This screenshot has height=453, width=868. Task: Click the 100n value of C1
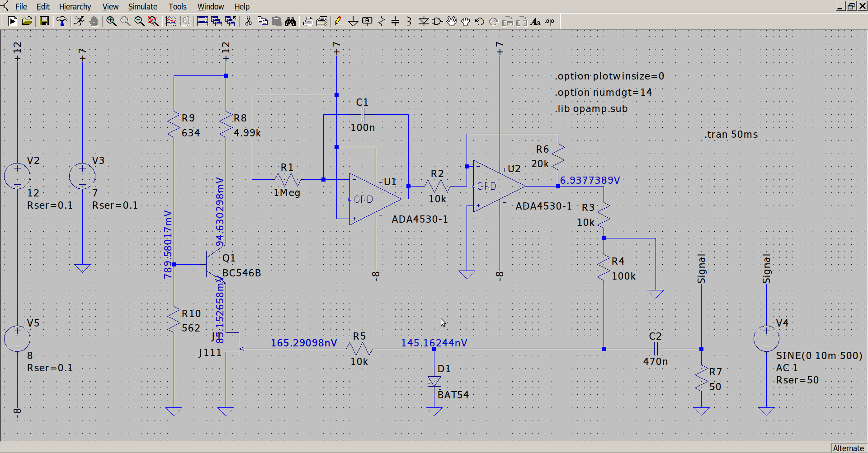click(x=363, y=127)
